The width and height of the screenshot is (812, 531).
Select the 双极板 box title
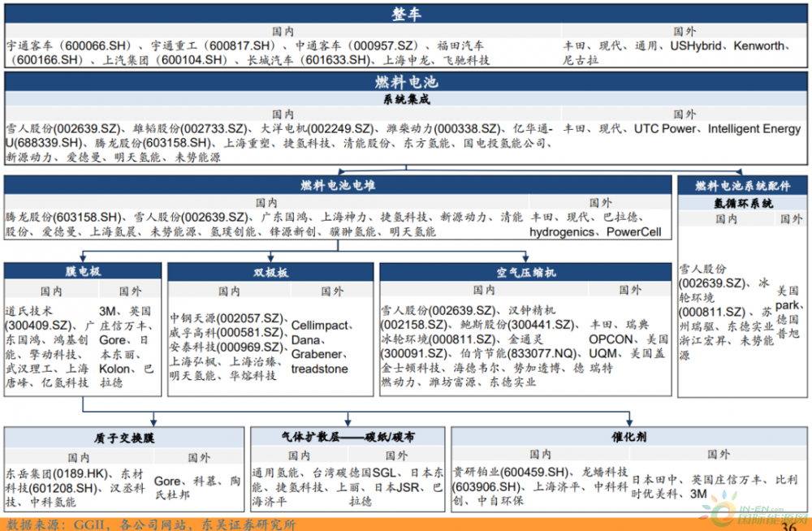click(270, 272)
